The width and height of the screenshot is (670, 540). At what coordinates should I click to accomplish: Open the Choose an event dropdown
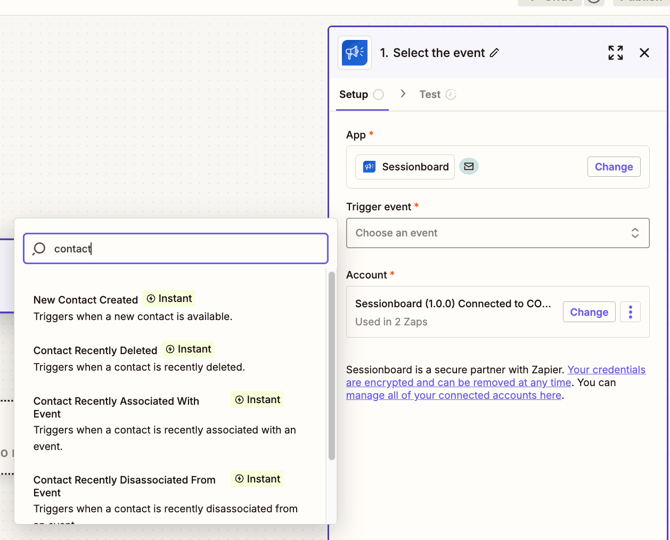[x=497, y=233]
